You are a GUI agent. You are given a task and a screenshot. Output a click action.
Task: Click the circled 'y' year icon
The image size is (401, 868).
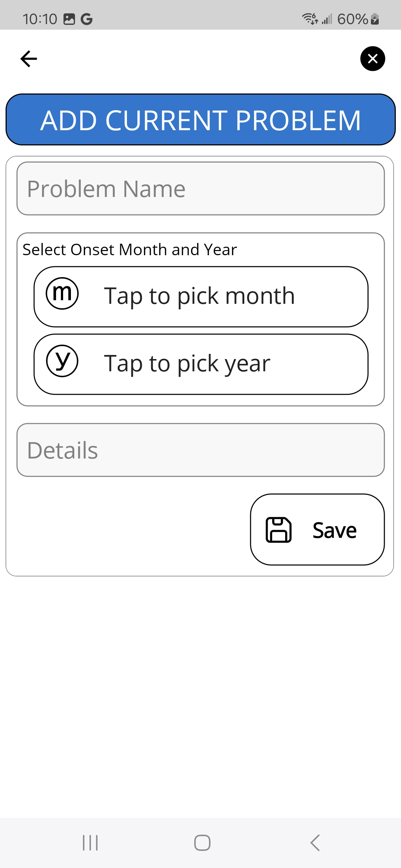62,361
